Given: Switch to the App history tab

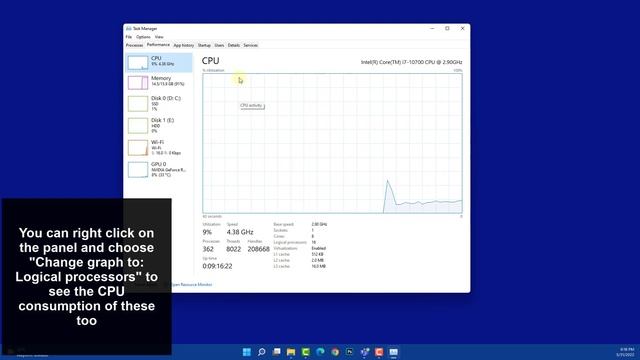Looking at the screenshot, I should click(184, 45).
